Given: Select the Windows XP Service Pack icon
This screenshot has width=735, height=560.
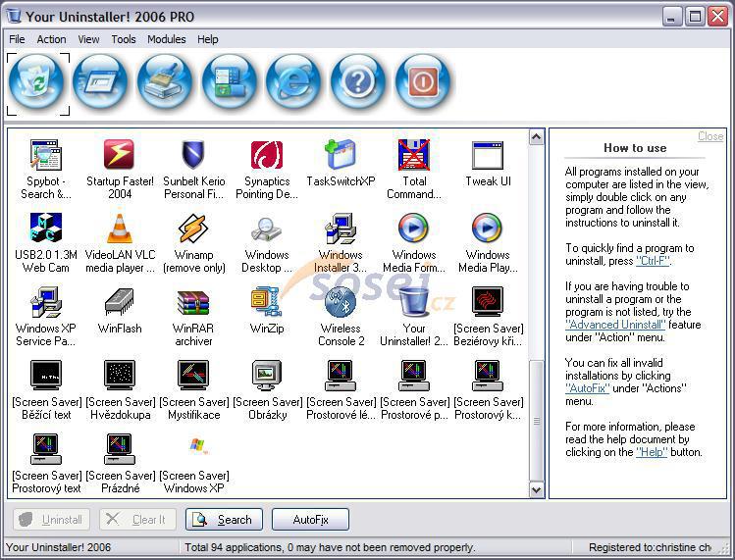Looking at the screenshot, I should [x=46, y=302].
